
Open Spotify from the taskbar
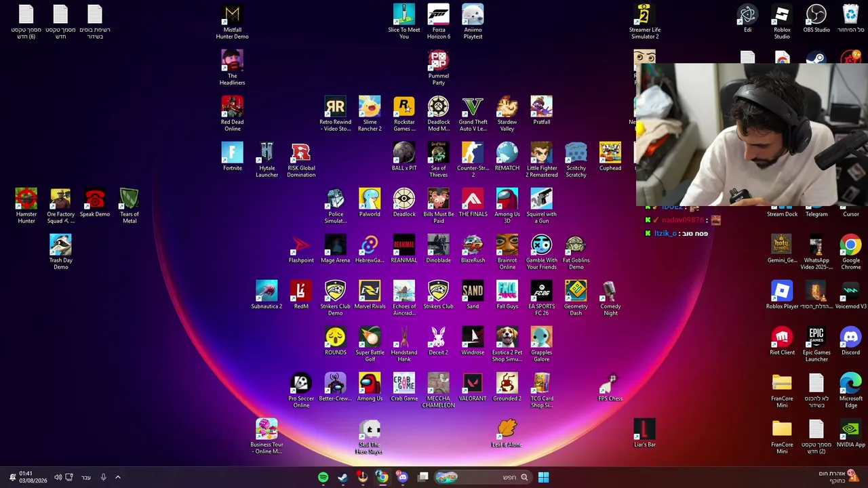323,477
